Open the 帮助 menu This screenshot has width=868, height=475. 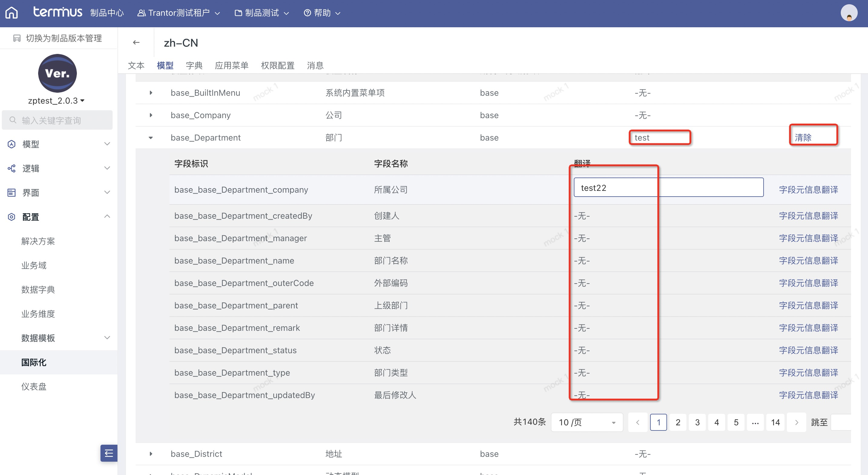pyautogui.click(x=322, y=13)
